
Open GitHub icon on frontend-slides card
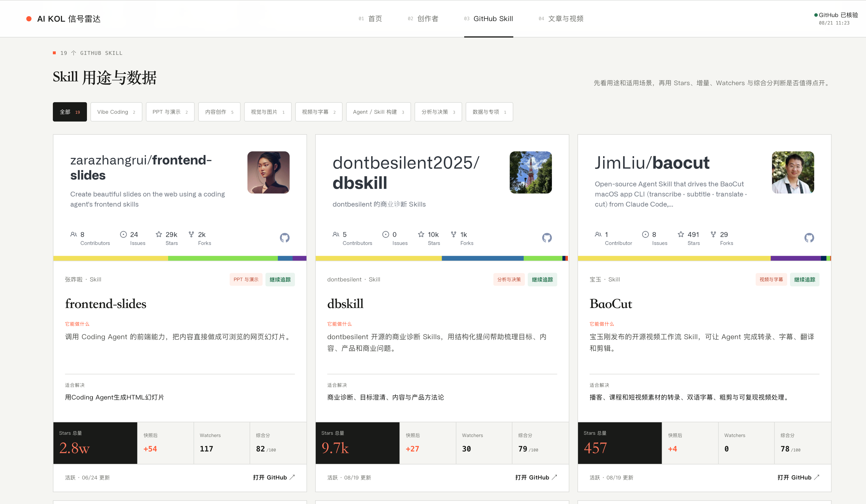click(285, 238)
